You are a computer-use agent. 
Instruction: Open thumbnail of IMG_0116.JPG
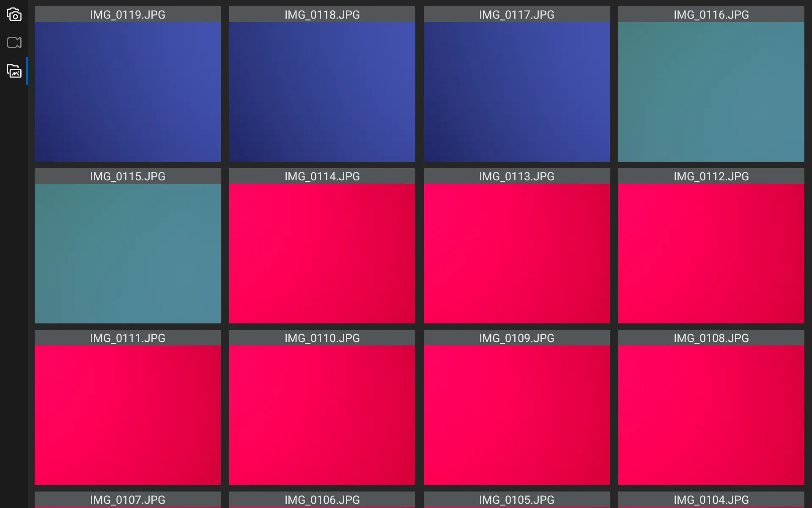(x=711, y=91)
